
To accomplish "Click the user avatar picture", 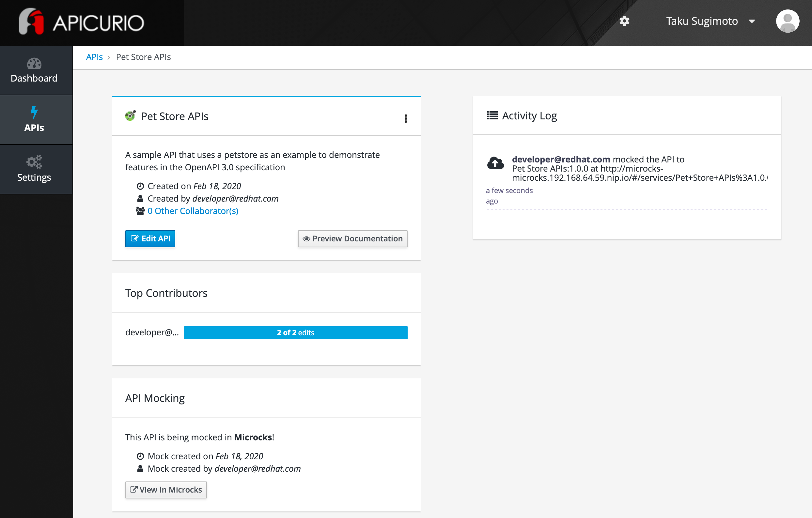I will tap(788, 21).
